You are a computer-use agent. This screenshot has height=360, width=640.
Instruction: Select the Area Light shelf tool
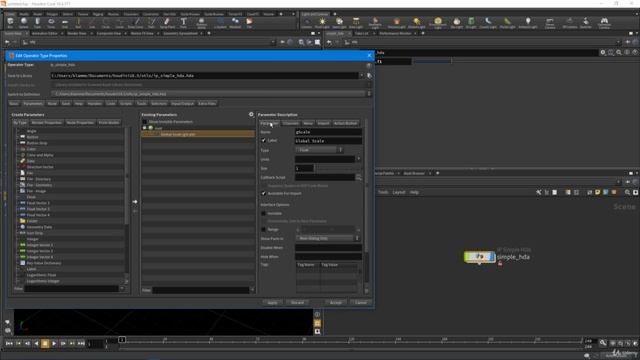(x=356, y=23)
